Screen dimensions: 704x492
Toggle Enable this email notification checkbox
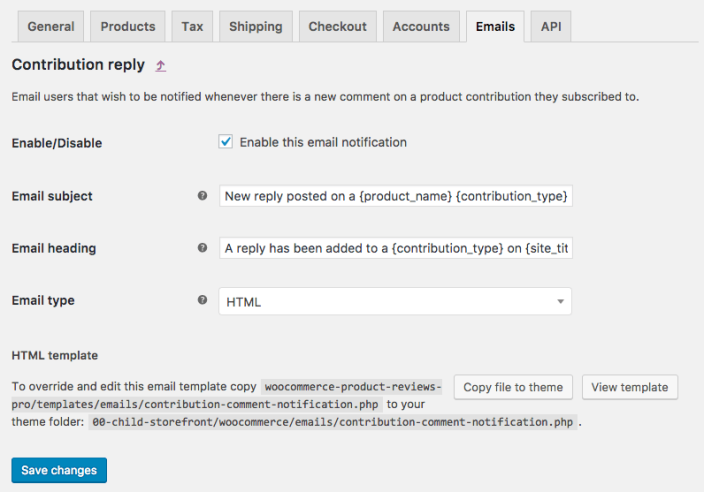point(226,142)
